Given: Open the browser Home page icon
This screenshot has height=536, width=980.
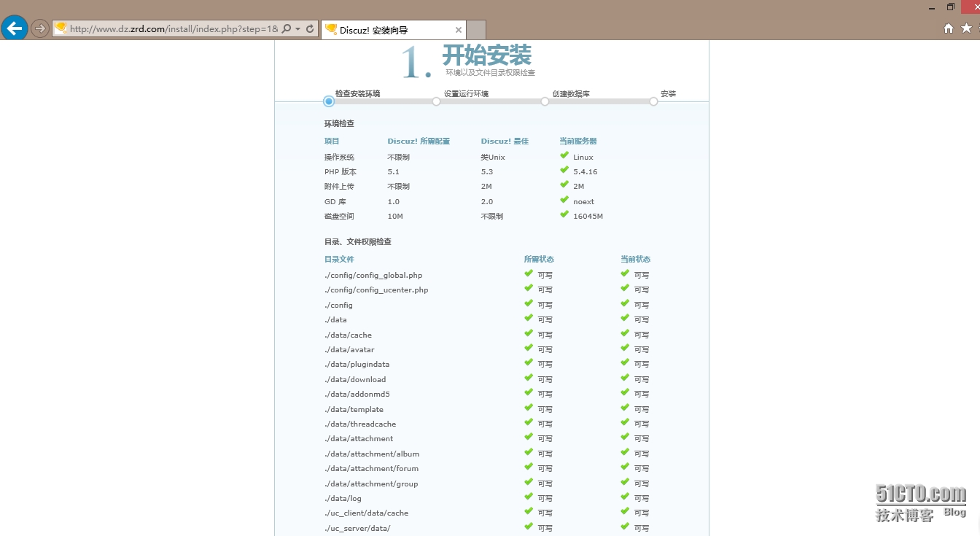Looking at the screenshot, I should click(949, 28).
